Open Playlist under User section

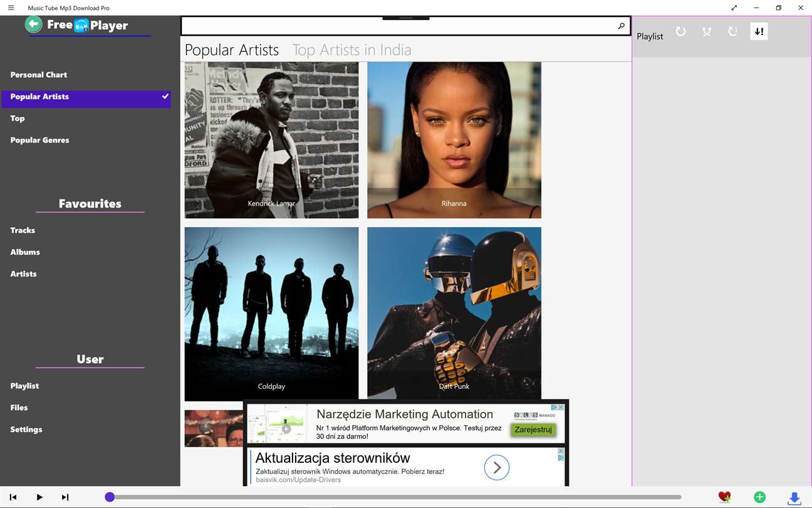point(24,386)
